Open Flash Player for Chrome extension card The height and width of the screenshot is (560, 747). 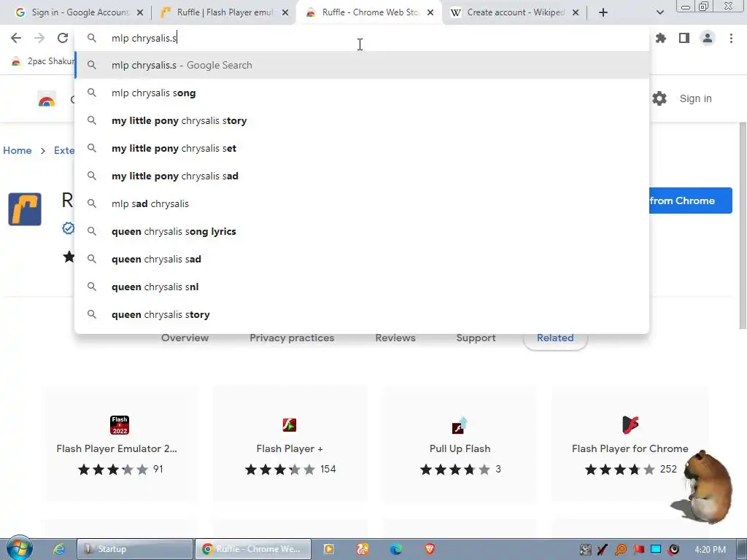click(630, 444)
